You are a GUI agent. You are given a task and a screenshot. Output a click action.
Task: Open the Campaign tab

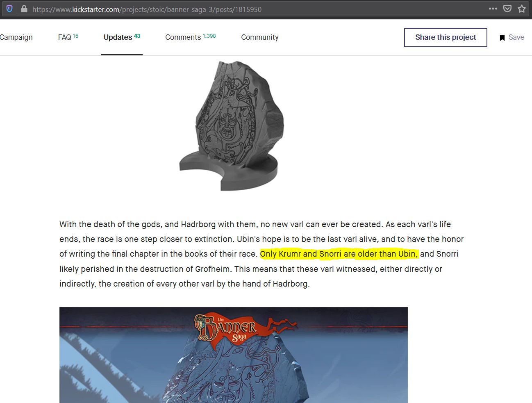click(16, 37)
